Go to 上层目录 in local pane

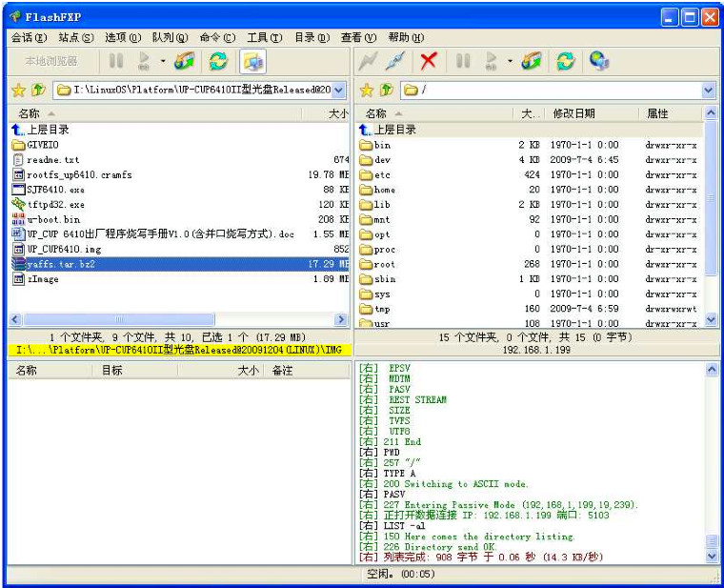[x=41, y=130]
